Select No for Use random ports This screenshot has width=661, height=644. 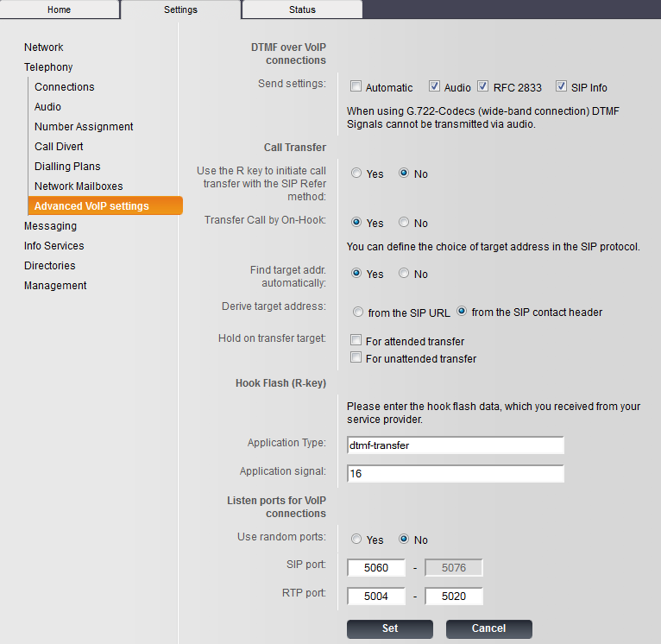click(x=404, y=539)
